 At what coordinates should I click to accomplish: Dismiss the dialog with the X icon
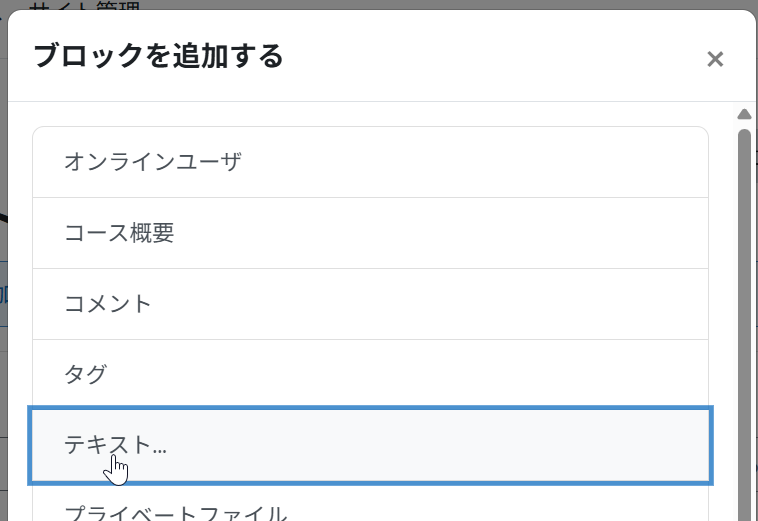coord(715,59)
